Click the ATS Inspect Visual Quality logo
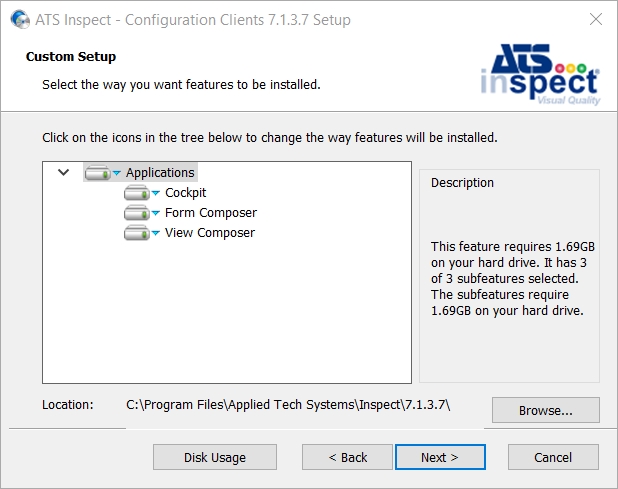This screenshot has height=489, width=618. coord(540,74)
